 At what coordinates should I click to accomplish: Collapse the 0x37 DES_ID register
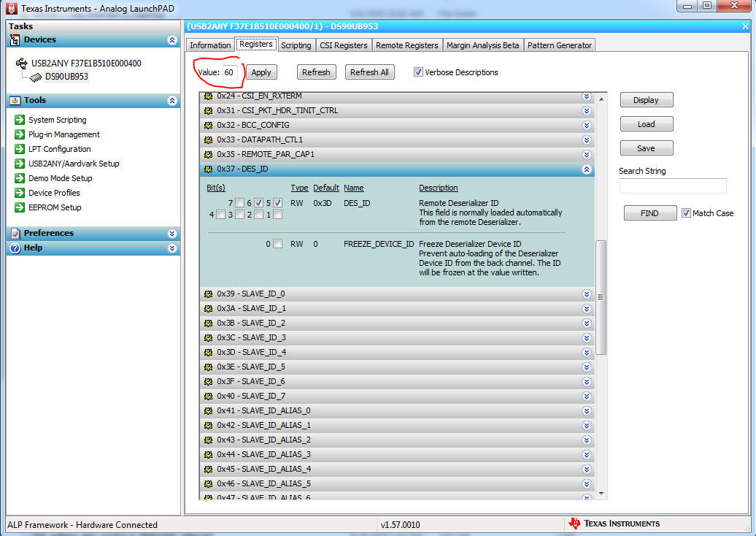(x=587, y=169)
